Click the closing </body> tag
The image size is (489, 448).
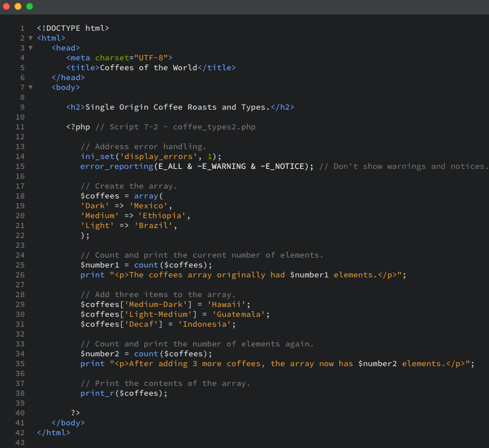(x=68, y=423)
